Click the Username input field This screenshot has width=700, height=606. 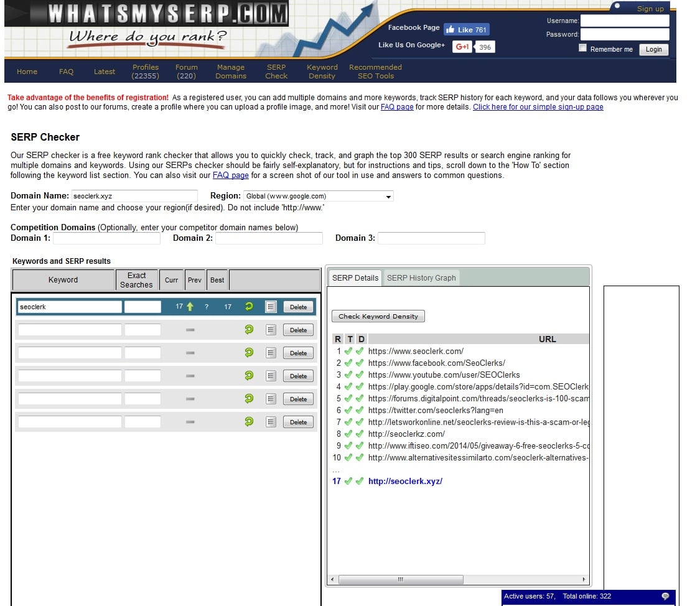coord(625,21)
